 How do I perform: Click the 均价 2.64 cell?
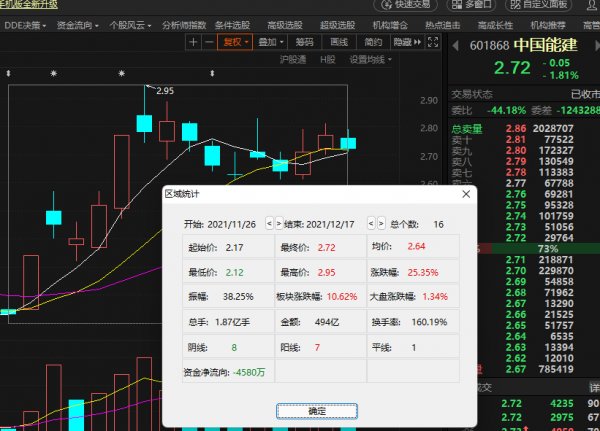coord(413,246)
